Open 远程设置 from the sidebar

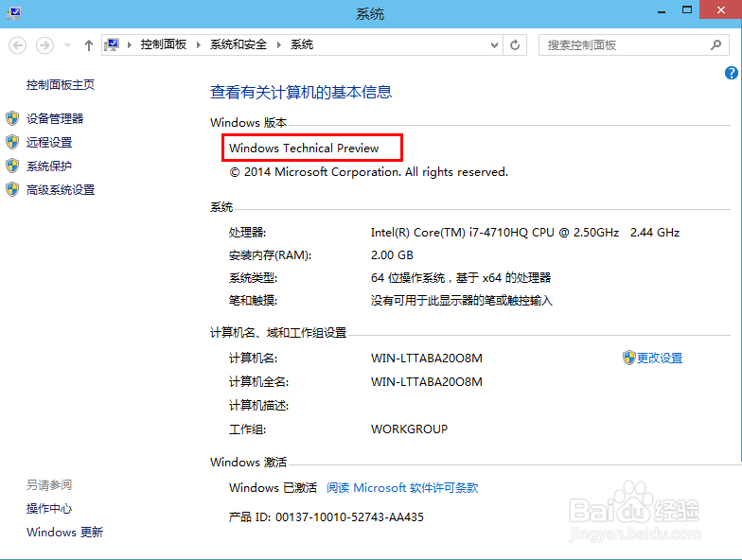point(49,142)
